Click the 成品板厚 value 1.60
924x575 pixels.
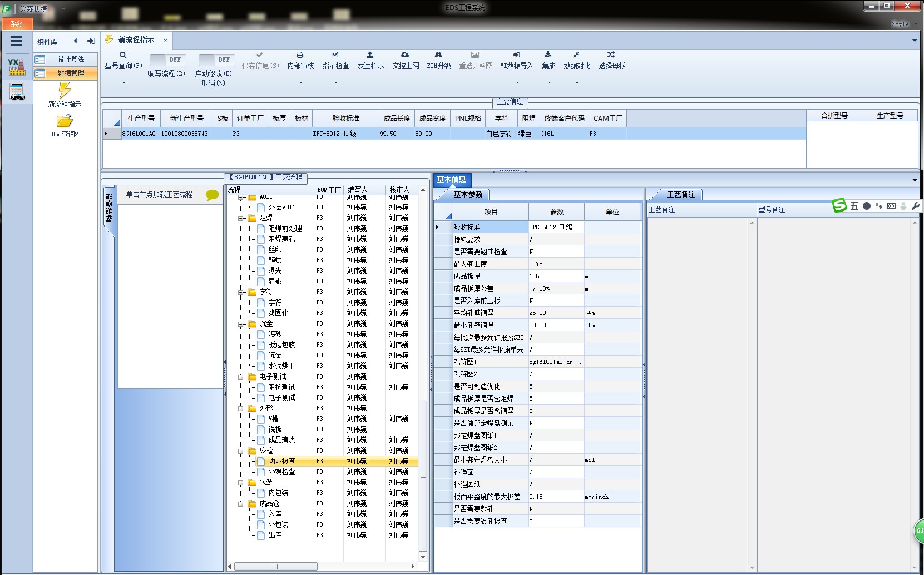[x=556, y=276]
